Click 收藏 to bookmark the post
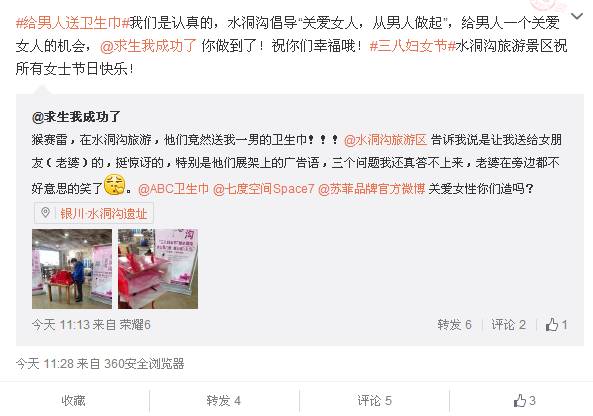 [x=73, y=400]
